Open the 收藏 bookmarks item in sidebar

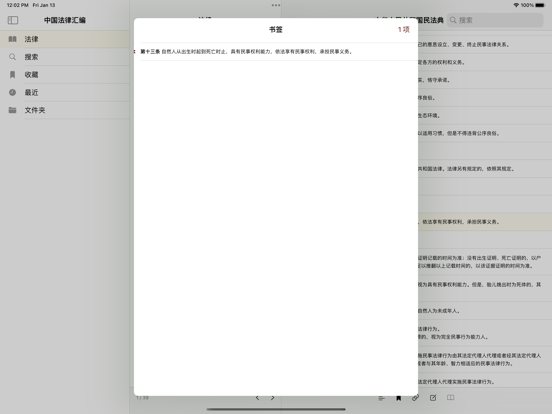pyautogui.click(x=65, y=75)
